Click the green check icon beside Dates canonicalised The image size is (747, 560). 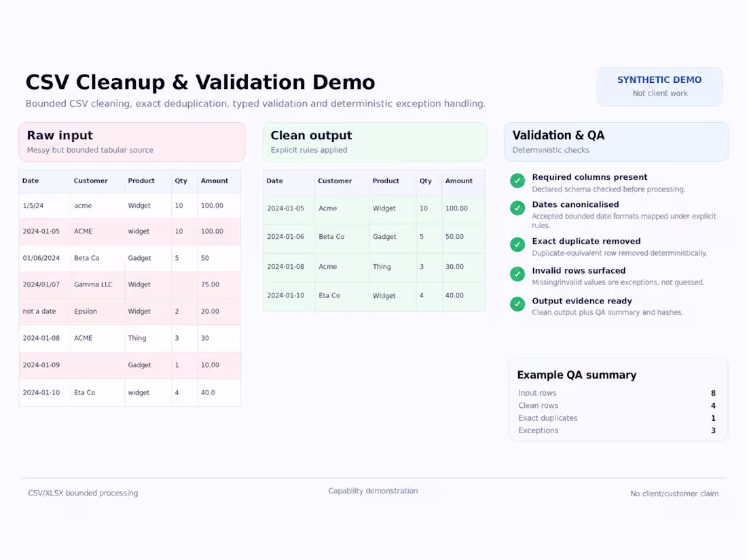[x=517, y=208]
